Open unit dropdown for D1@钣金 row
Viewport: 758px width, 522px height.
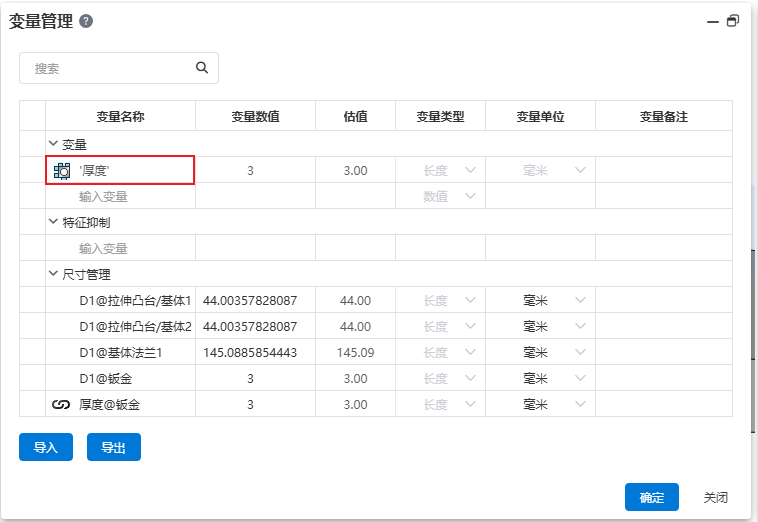tap(579, 379)
